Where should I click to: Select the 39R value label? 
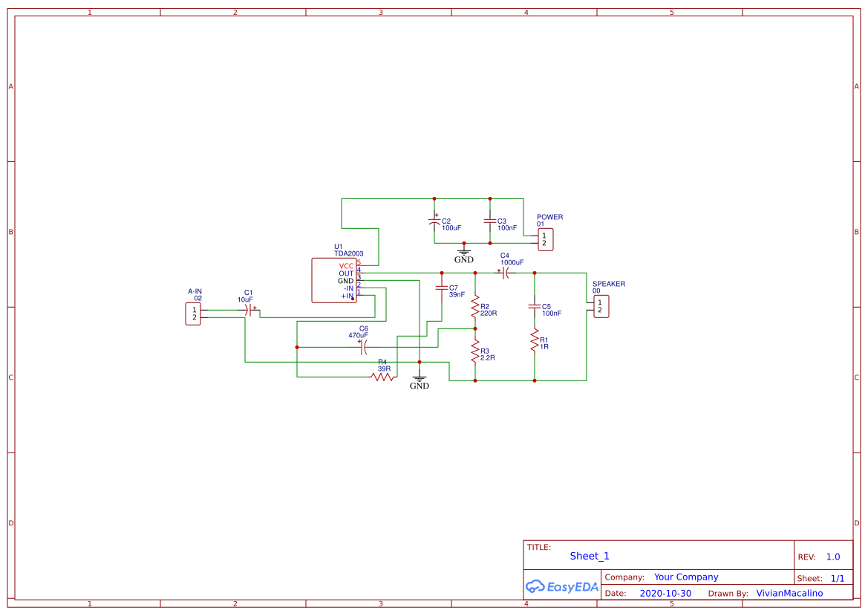tap(384, 369)
